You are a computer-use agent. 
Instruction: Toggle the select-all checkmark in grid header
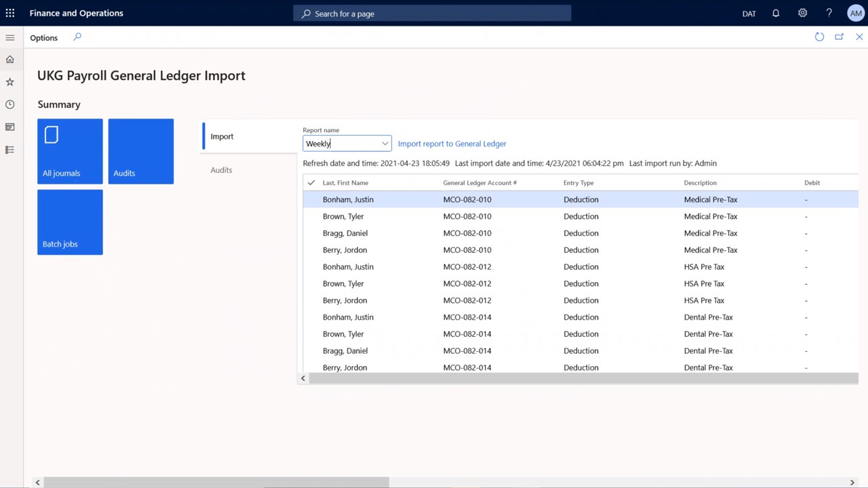coord(311,183)
